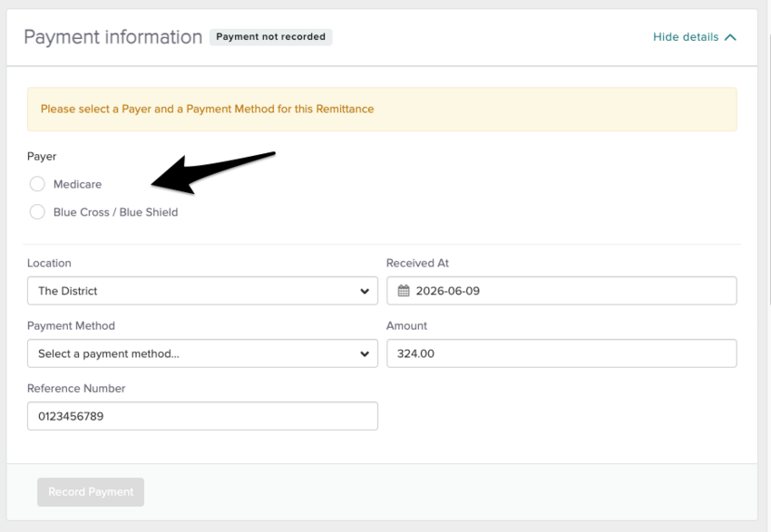Select the Medicare payer radio button
The height and width of the screenshot is (532, 771).
pyautogui.click(x=37, y=184)
